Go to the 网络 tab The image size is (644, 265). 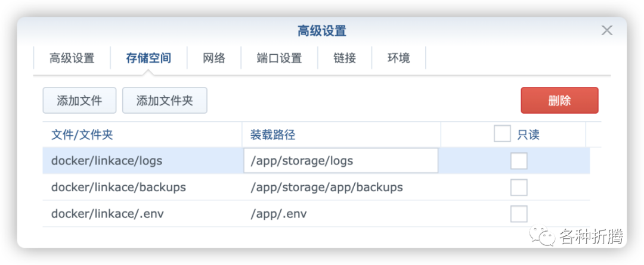pyautogui.click(x=213, y=58)
